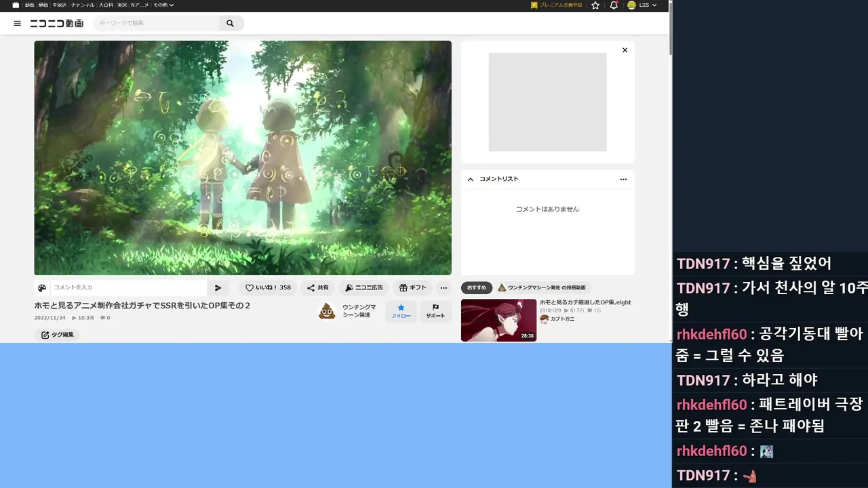Open the three-dot more menu beside ギフト
The image size is (868, 488).
[443, 287]
